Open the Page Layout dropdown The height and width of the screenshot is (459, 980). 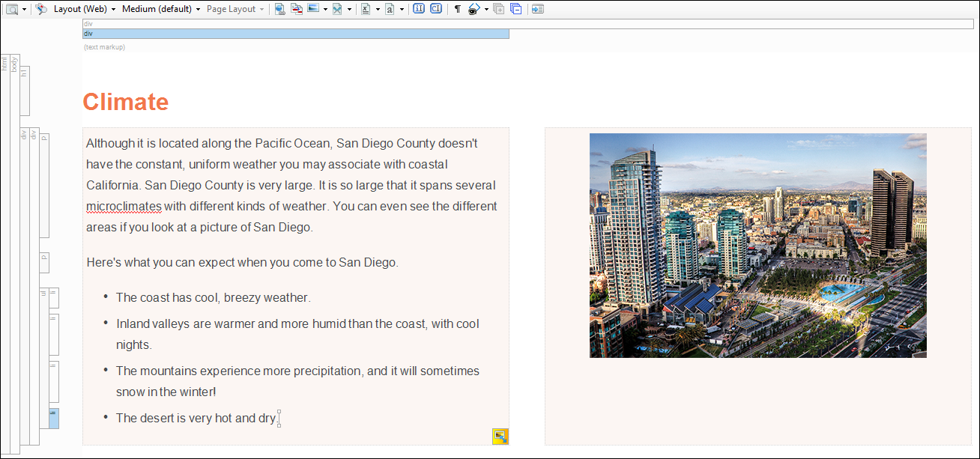(x=235, y=9)
